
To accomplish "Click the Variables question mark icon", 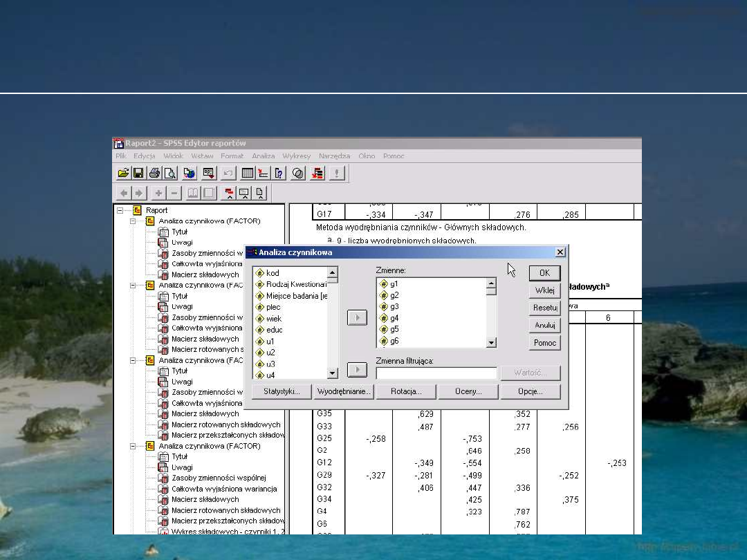I will tap(279, 174).
